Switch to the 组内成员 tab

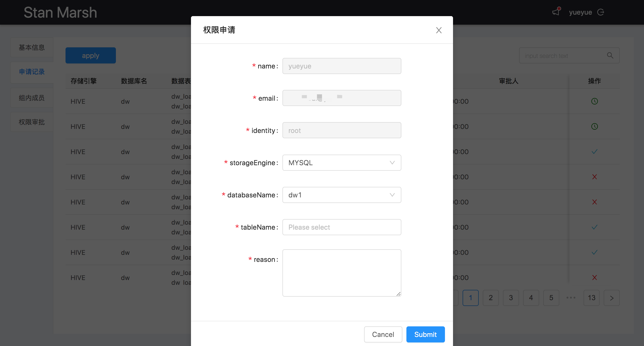tap(32, 98)
